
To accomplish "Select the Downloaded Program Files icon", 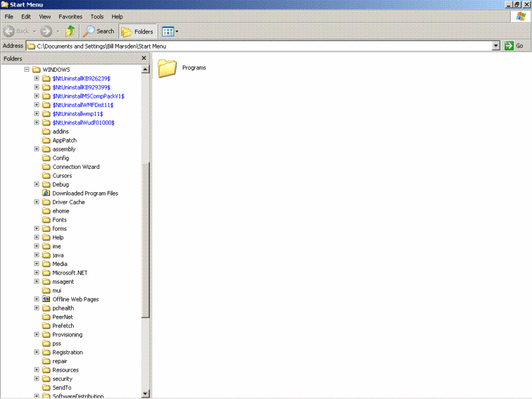I will click(47, 194).
